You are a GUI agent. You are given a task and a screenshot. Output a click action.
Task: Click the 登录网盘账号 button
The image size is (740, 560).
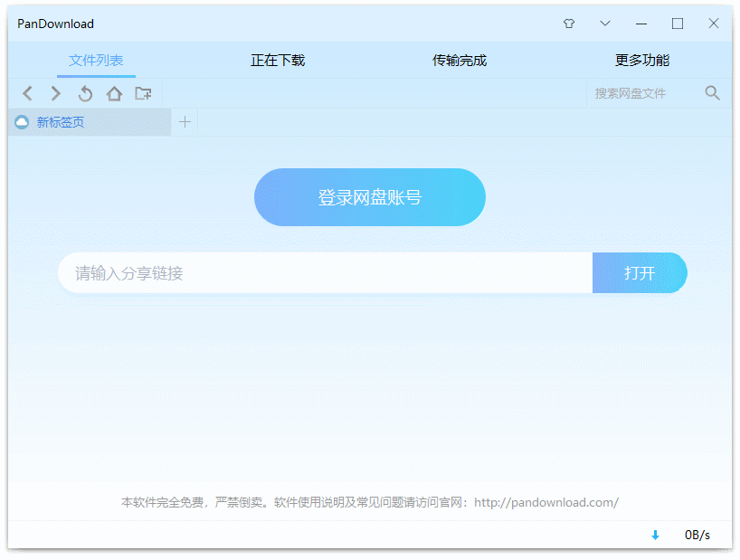tap(369, 196)
